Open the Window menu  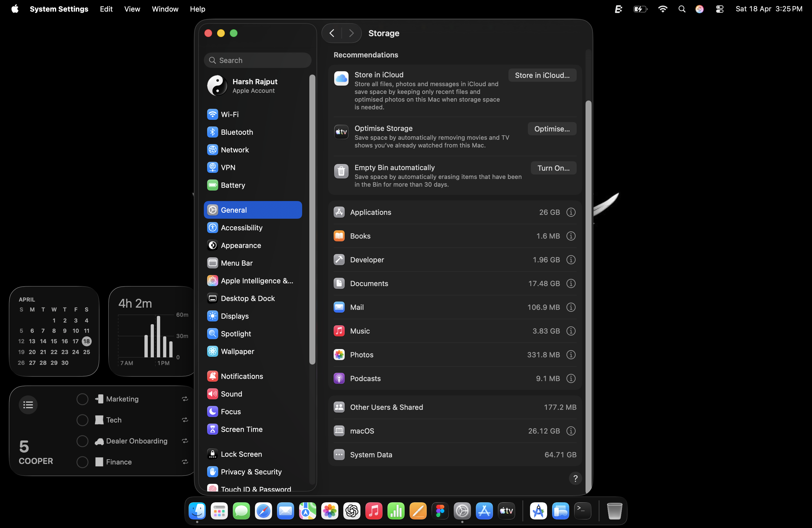(165, 9)
